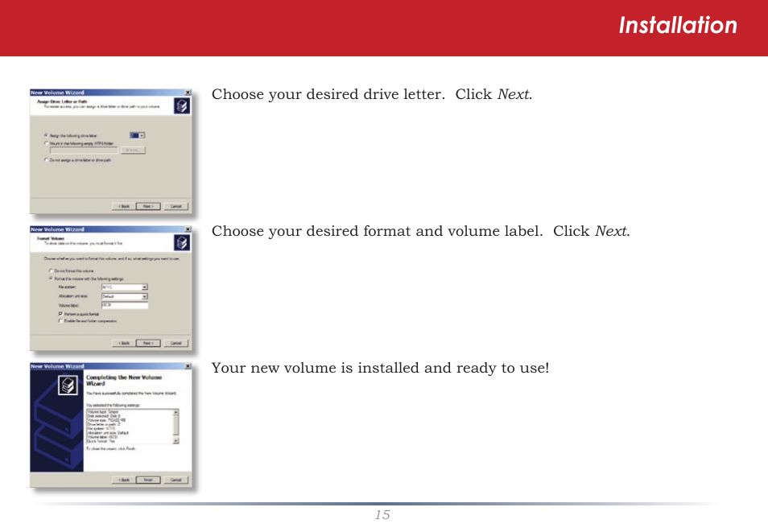Click scroll up arrow in settings summary list

pyautogui.click(x=175, y=412)
